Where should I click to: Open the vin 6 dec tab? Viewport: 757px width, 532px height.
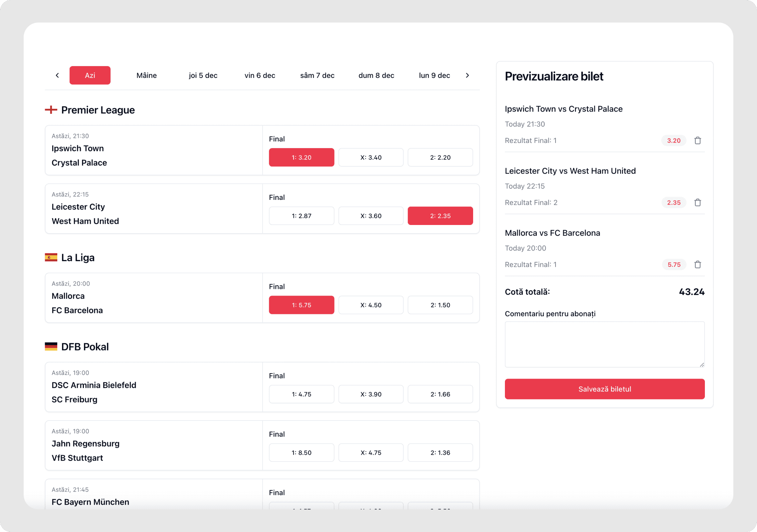pyautogui.click(x=260, y=75)
